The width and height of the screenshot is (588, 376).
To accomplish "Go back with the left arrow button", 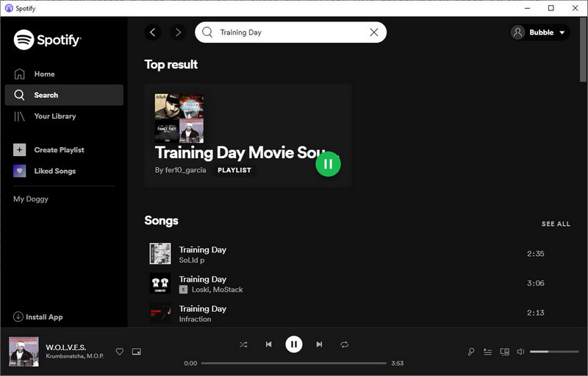I will pos(153,32).
